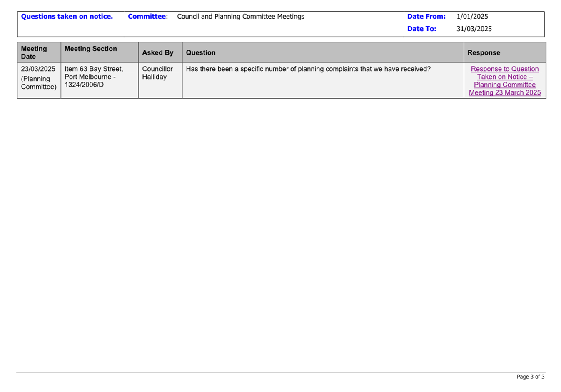Viewport: 561px width, 392px height.
Task: Click the 'Response' column header
Action: (484, 52)
